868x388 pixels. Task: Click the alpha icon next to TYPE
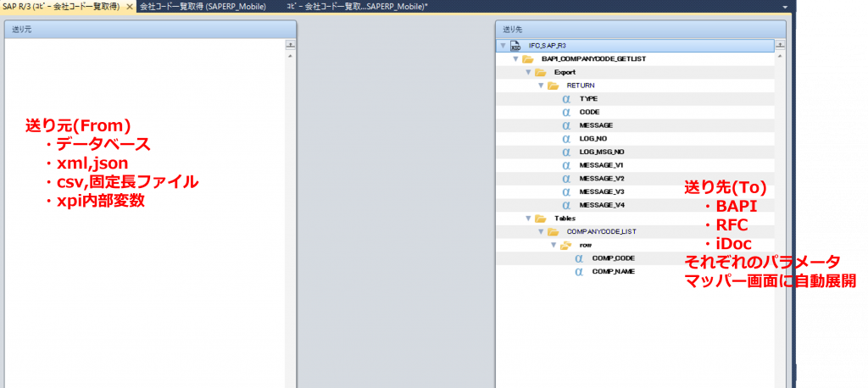click(566, 99)
